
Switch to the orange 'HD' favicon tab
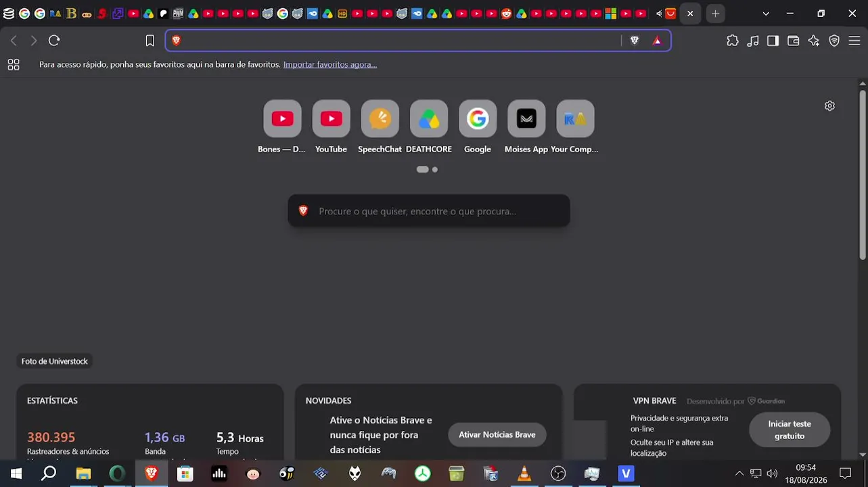click(342, 14)
